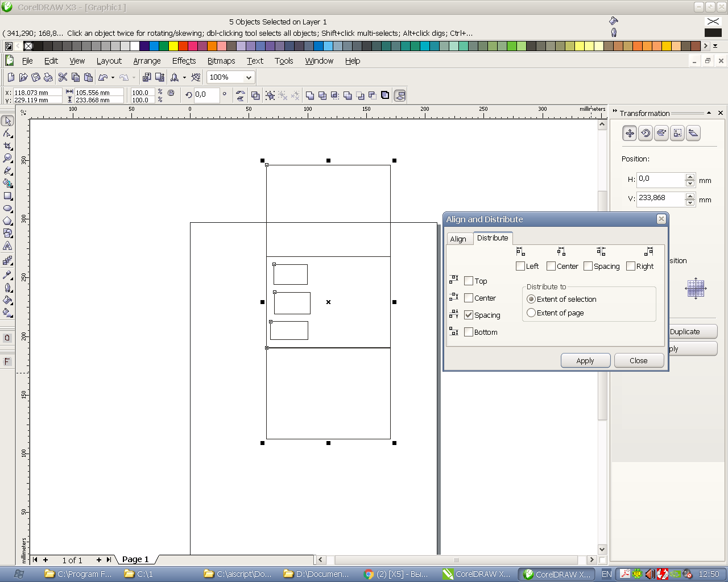This screenshot has width=728, height=582.
Task: Switch to the Align tab
Action: click(x=458, y=239)
